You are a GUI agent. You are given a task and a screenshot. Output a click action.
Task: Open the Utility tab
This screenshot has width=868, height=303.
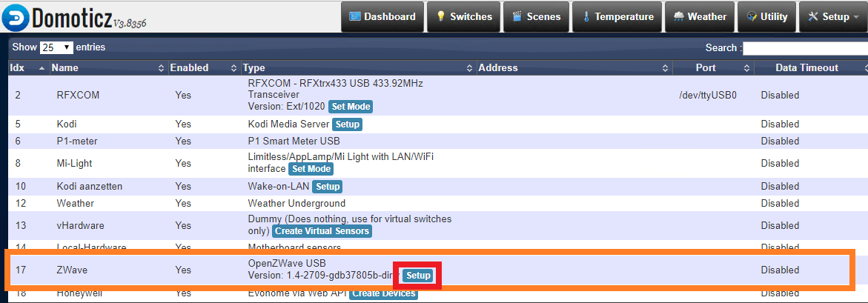click(x=767, y=16)
